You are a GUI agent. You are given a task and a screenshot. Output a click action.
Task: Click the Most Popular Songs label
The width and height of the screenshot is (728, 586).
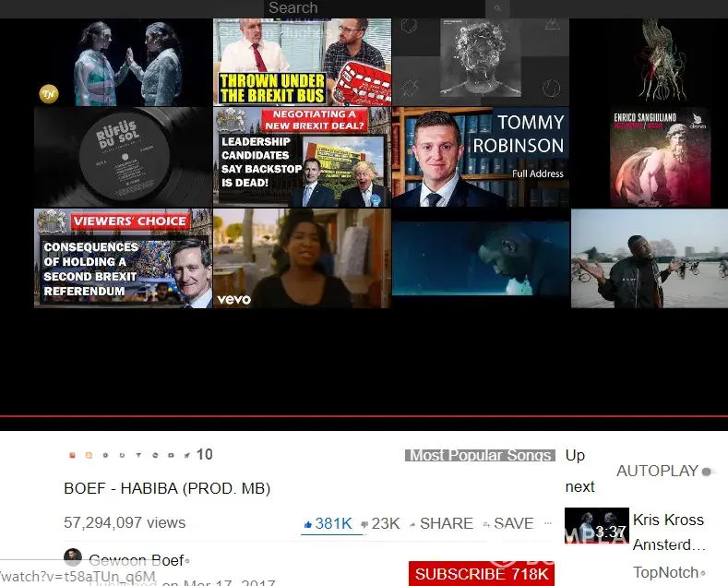tap(480, 455)
